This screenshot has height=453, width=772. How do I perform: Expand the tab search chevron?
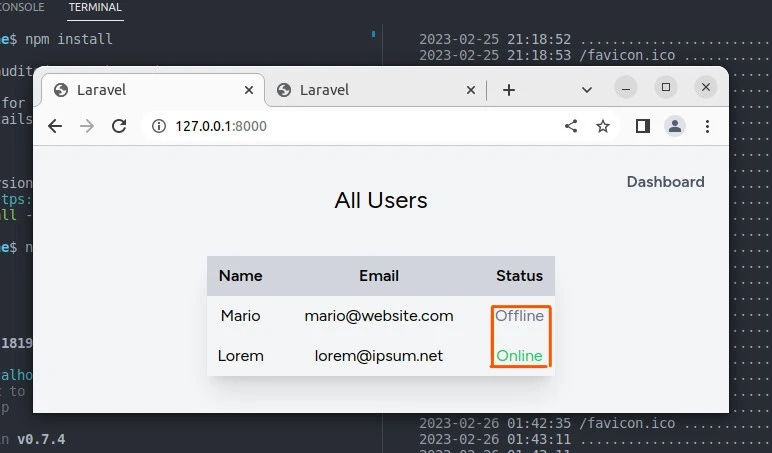coord(587,89)
